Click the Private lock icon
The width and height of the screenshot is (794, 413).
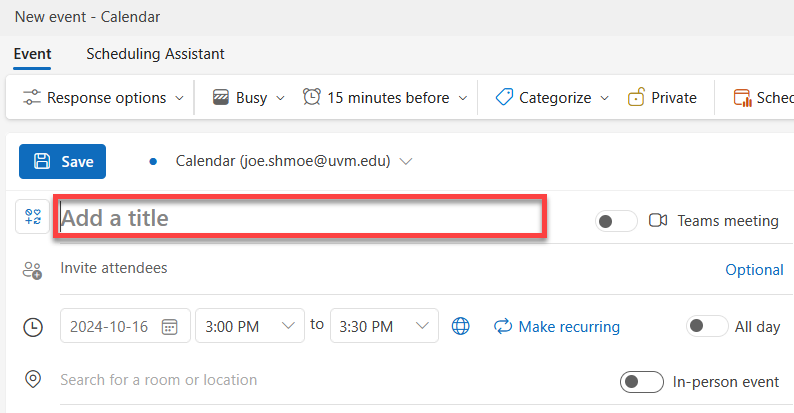(636, 97)
